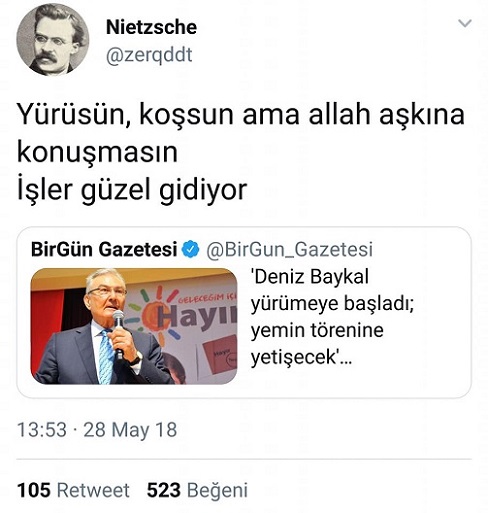488x513 pixels.
Task: Show the 523 Beğeni likes list
Action: pos(197,490)
